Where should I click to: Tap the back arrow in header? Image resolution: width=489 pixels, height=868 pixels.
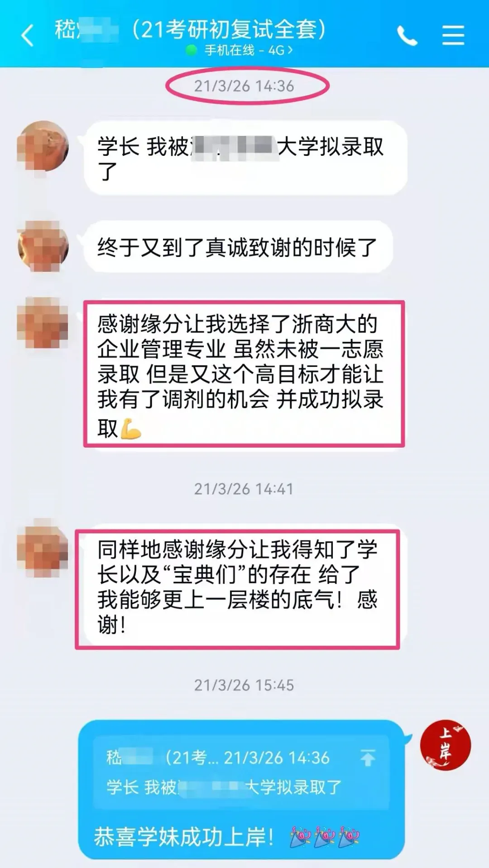tap(27, 35)
